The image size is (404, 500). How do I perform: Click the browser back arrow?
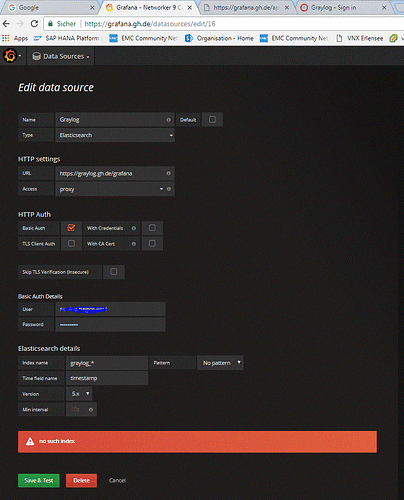[x=6, y=24]
